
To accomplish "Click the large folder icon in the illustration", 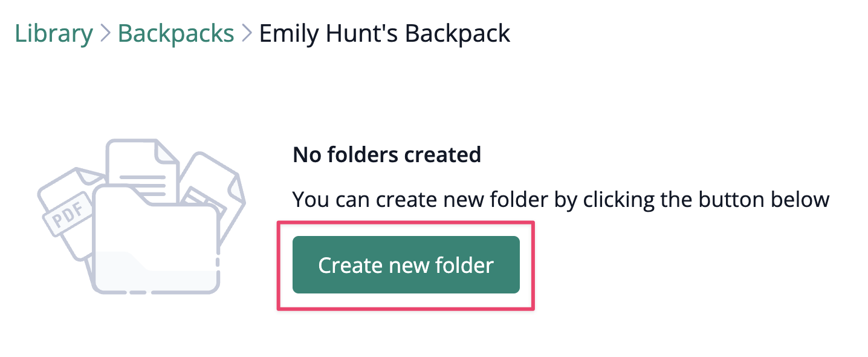I will tap(156, 240).
